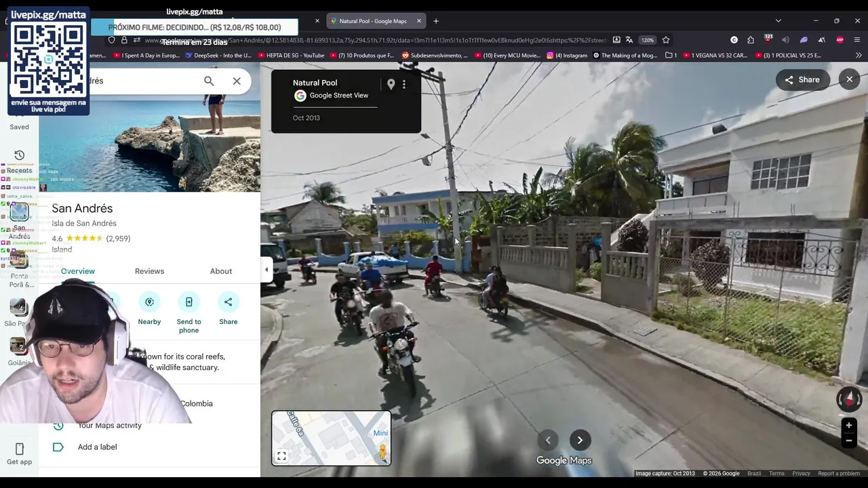
Task: Open the browser hamburger menu
Action: pyautogui.click(x=857, y=40)
